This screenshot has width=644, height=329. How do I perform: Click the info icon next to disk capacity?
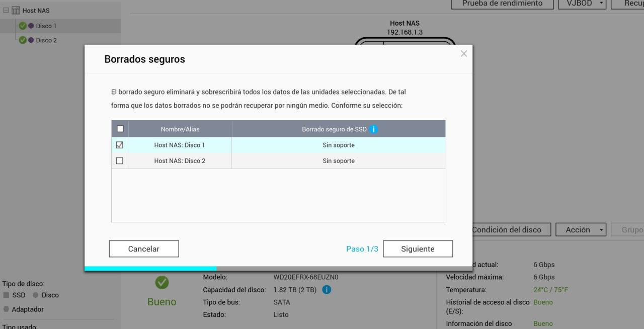tap(327, 290)
